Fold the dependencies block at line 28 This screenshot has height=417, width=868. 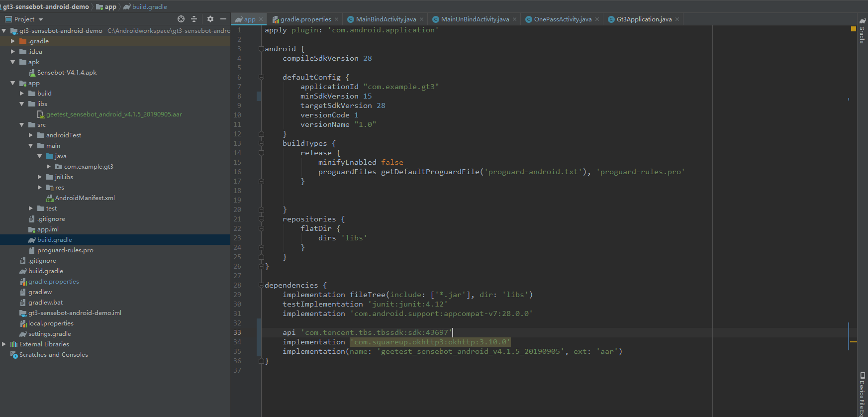261,285
